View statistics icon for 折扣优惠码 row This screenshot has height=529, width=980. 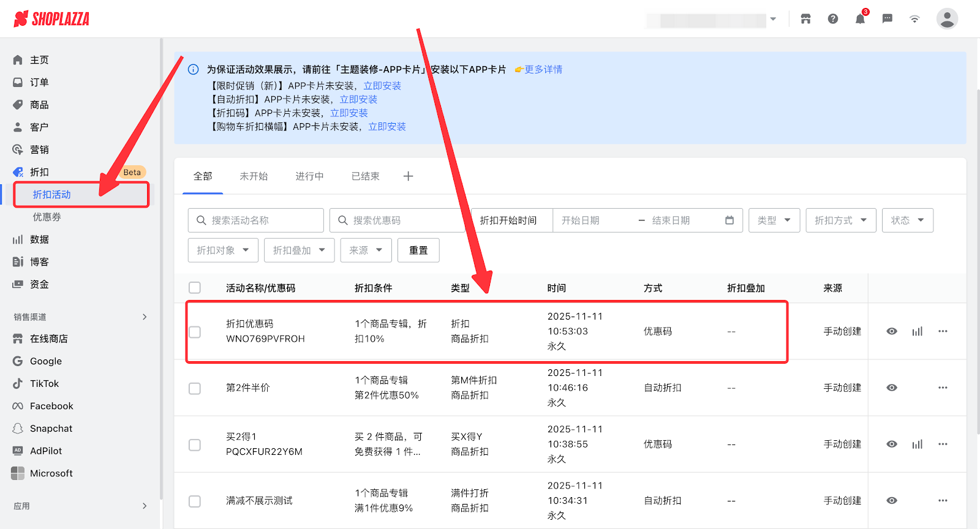(x=917, y=331)
